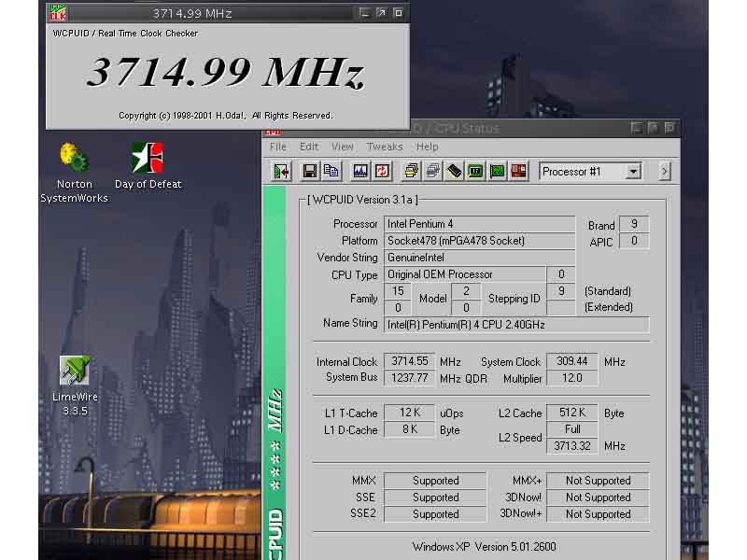Click the Name String CPU field

pos(516,324)
